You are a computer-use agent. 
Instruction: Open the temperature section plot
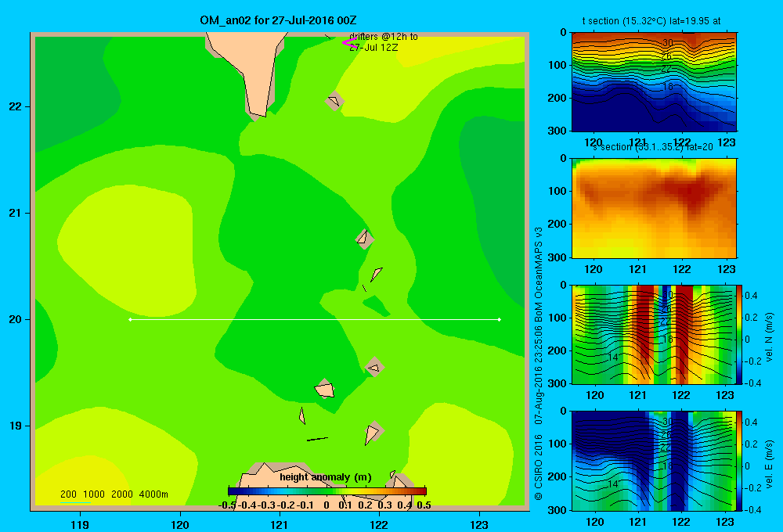click(x=654, y=82)
